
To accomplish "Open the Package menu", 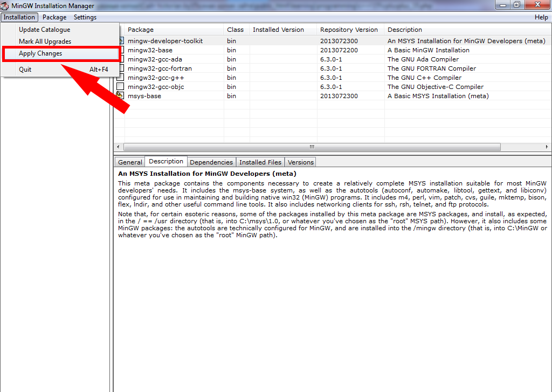I will tap(54, 17).
